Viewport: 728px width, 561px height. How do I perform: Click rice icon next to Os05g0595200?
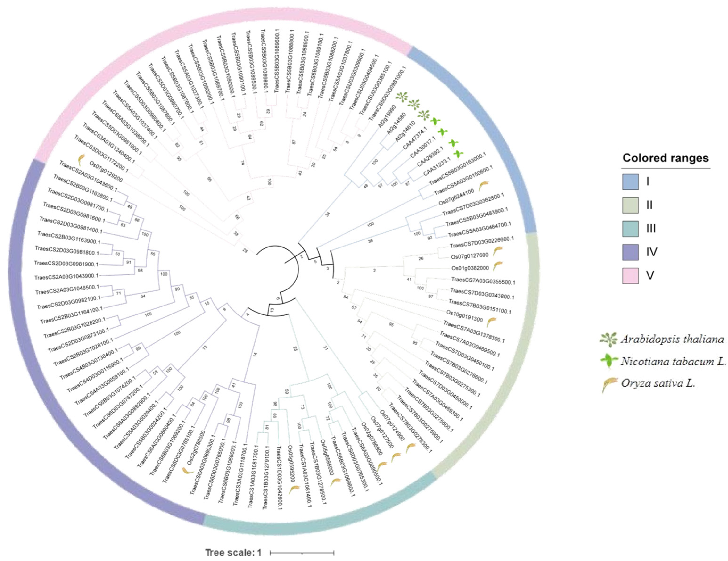coord(294,489)
